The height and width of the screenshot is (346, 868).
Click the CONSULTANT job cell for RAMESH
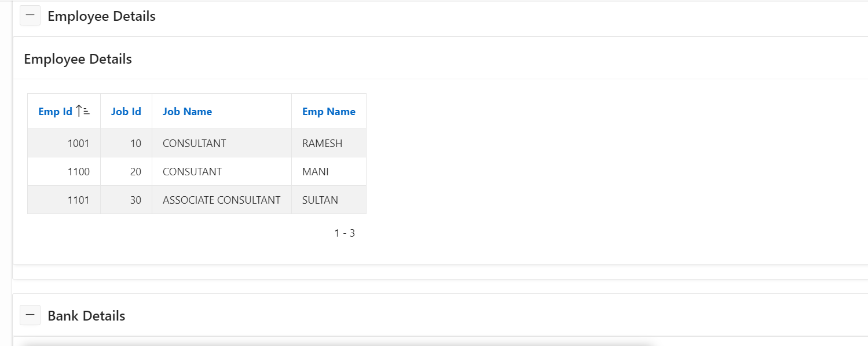(222, 143)
